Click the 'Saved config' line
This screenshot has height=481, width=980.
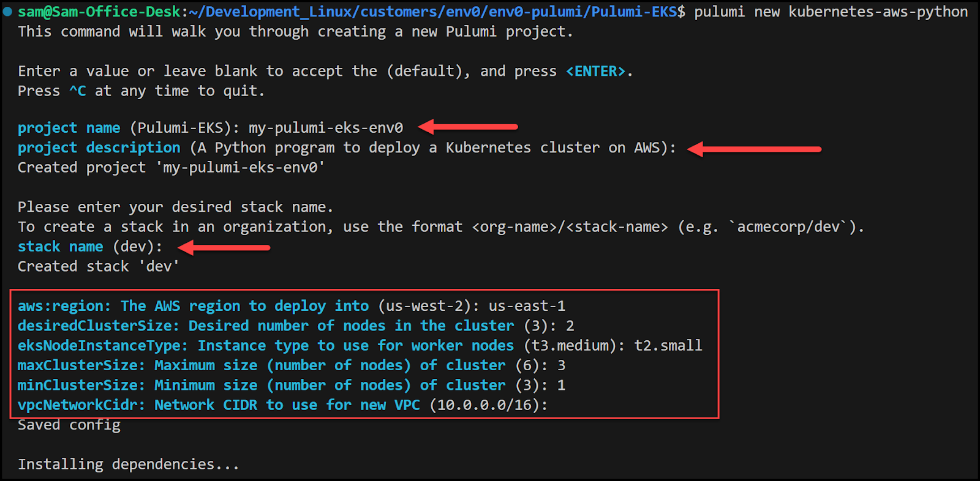click(x=69, y=425)
